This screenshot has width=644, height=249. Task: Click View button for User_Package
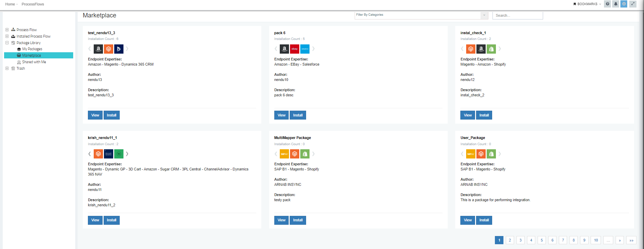468,220
